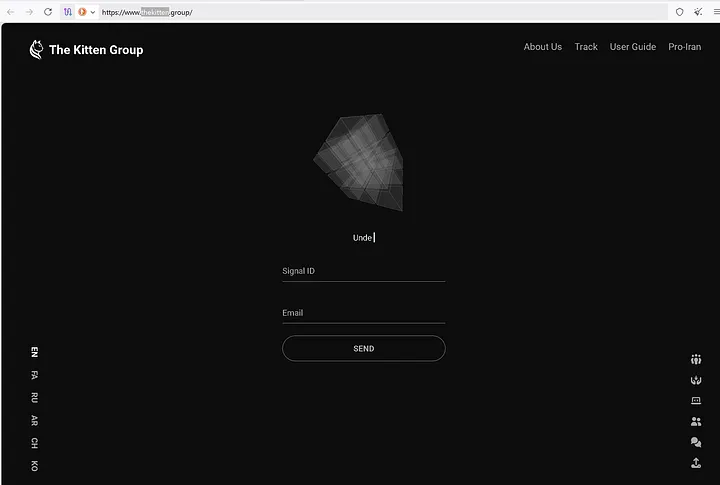Screen dimensions: 720x485
Task: Switch language to AR
Action: point(34,420)
